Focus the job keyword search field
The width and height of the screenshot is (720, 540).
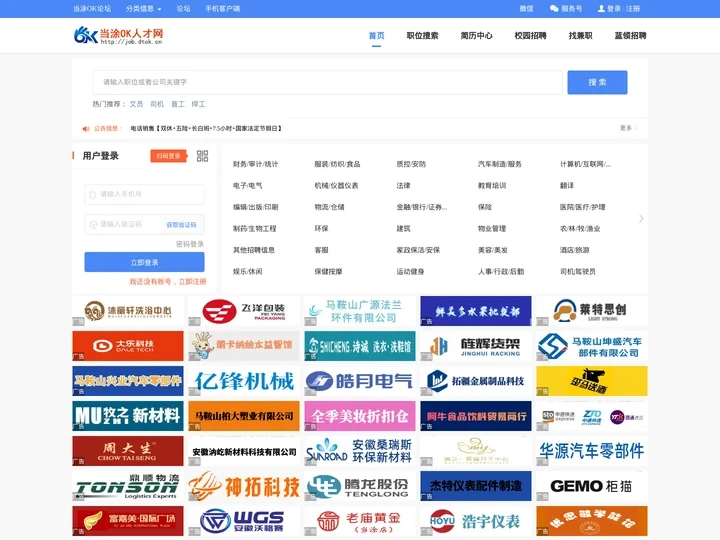point(327,82)
